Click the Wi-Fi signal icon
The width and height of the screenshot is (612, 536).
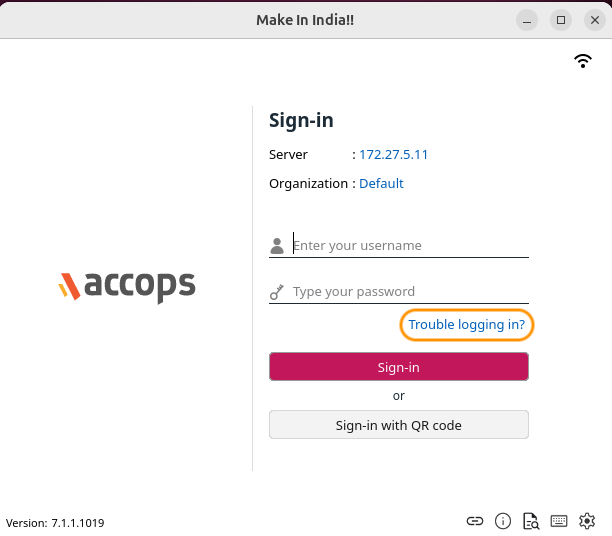pos(583,61)
